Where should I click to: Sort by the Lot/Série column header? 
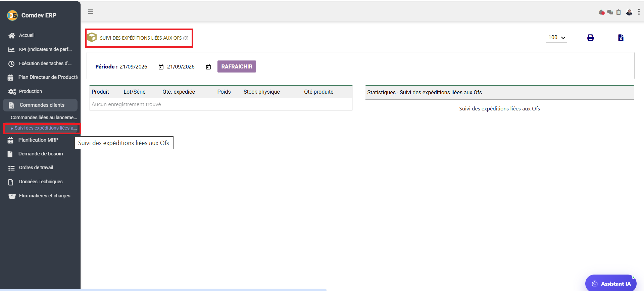coord(135,92)
